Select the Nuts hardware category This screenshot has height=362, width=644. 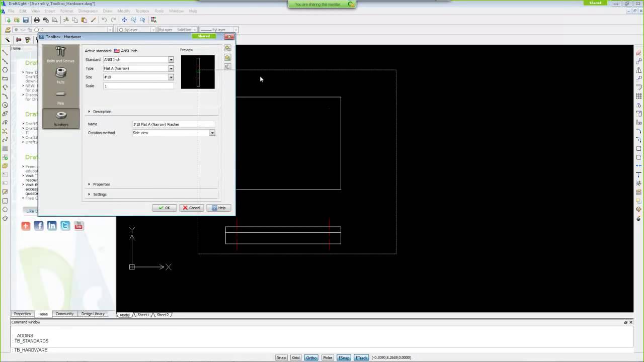pos(61,76)
